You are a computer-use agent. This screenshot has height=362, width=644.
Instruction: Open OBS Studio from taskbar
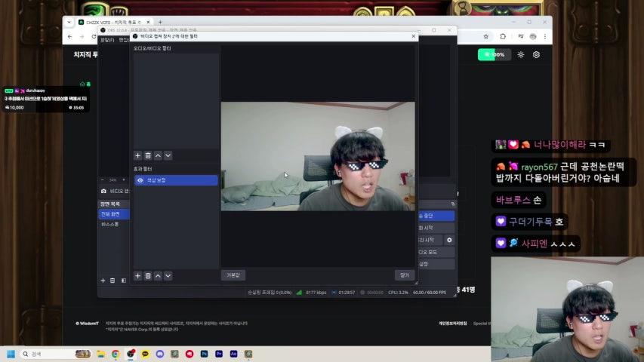click(131, 354)
